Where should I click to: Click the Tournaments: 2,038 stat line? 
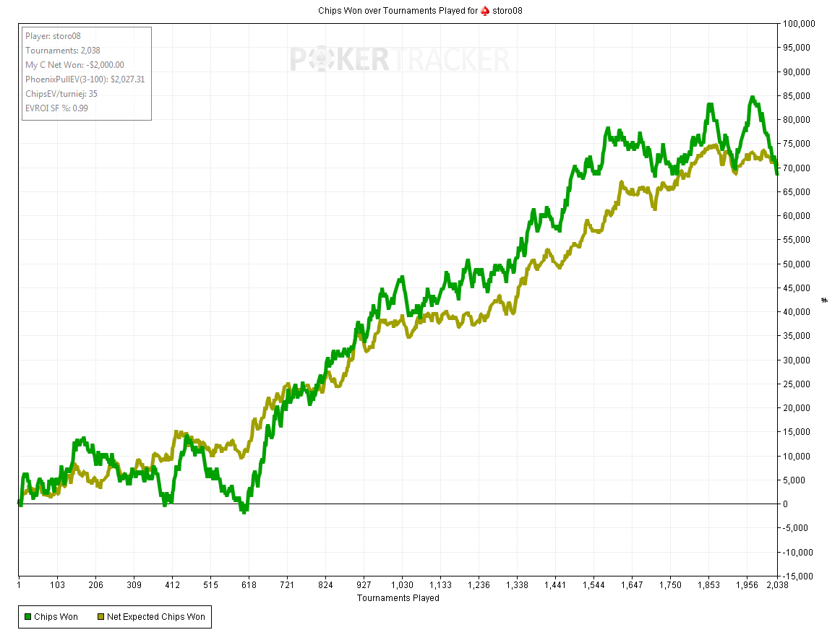click(x=62, y=51)
